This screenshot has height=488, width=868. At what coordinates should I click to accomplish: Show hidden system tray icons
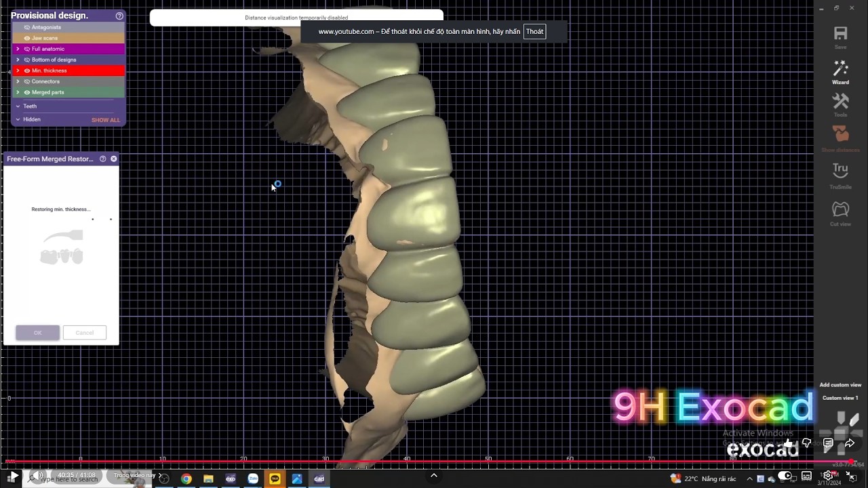click(x=749, y=479)
